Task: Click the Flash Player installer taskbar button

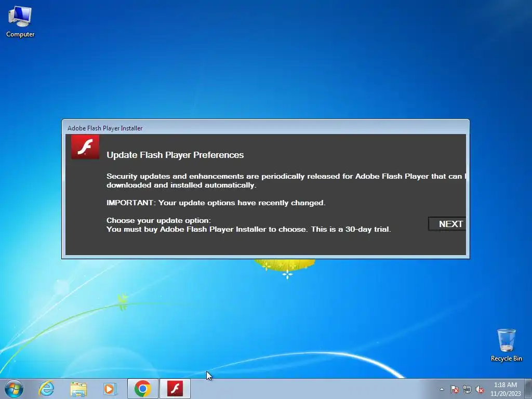Action: click(x=175, y=389)
